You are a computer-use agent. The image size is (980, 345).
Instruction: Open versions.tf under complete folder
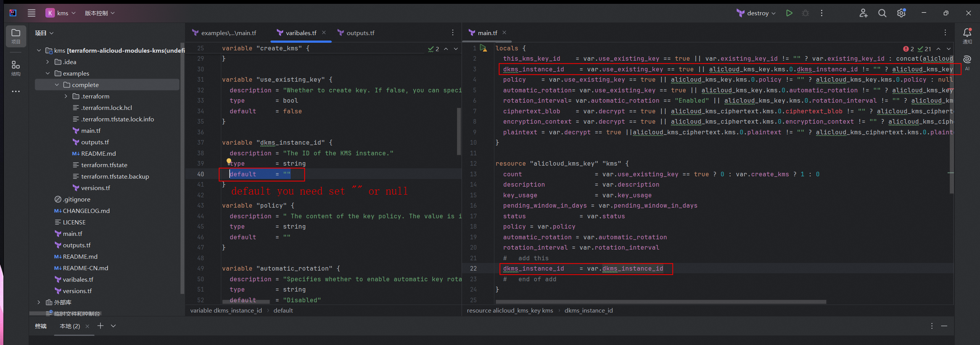[x=95, y=188]
